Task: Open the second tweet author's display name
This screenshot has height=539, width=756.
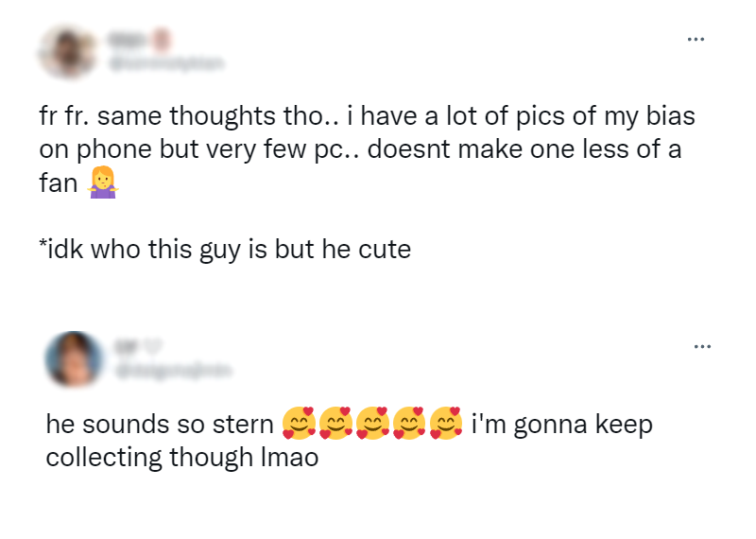Action: click(122, 348)
